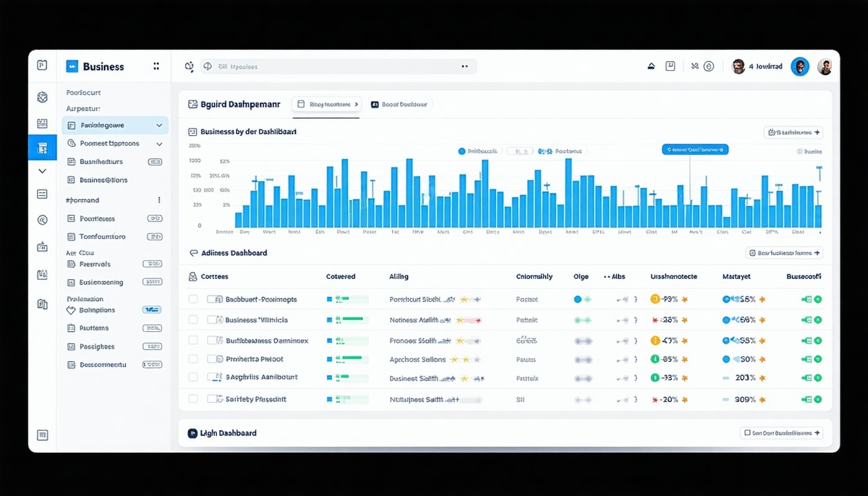Click the green progress bar in first row
This screenshot has width=868, height=496.
(351, 299)
